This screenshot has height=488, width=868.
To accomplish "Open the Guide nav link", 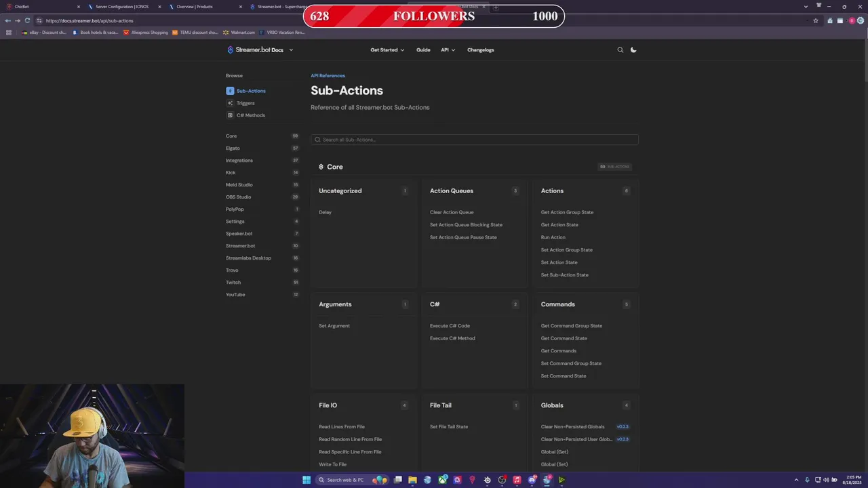I will pyautogui.click(x=423, y=49).
